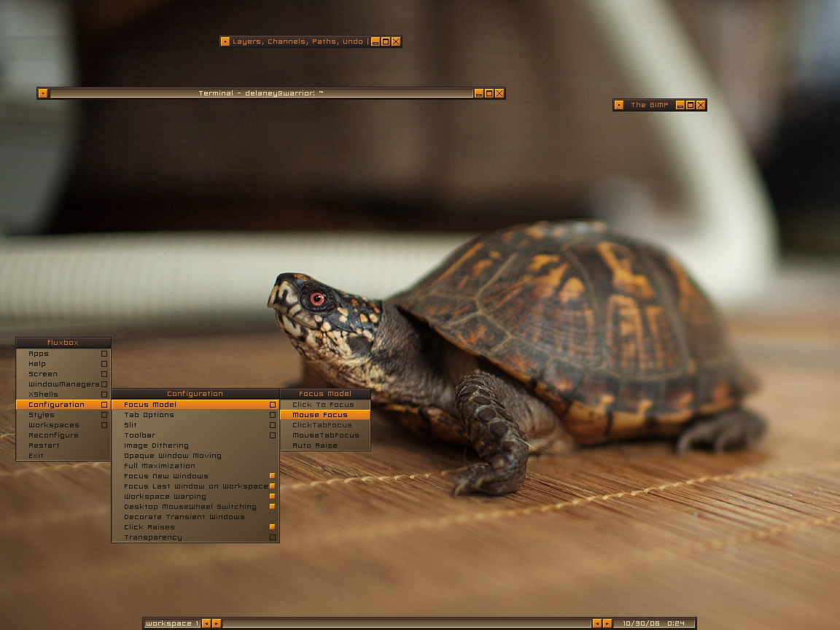Open the Configuration submenu
Screen dimensions: 840x630
coord(63,405)
